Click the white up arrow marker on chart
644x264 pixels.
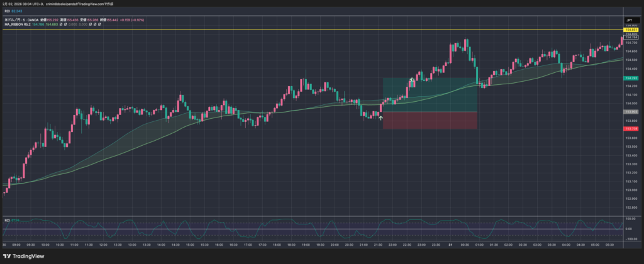pos(379,117)
